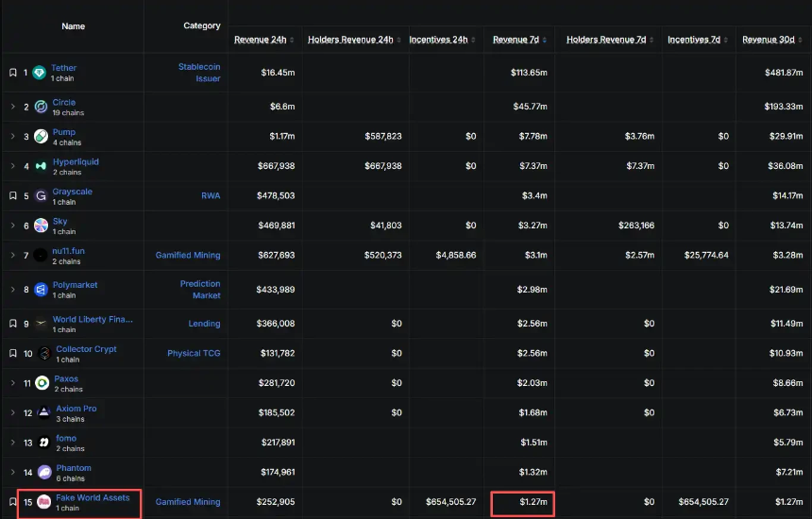
Task: Open the Stablecoin Issuer category link
Action: pos(199,73)
